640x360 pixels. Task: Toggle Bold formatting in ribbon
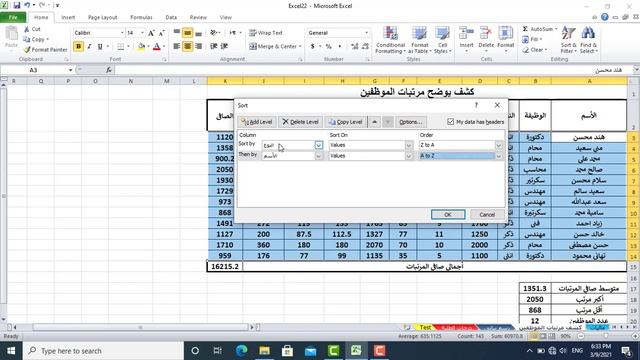78,47
